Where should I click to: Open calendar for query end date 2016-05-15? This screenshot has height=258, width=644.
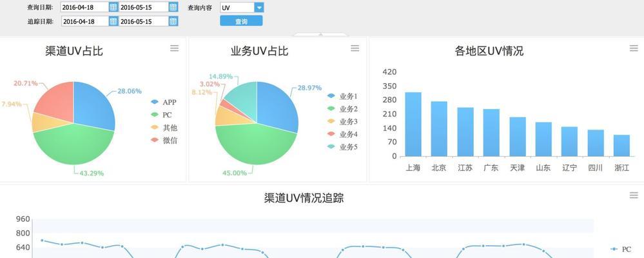tap(173, 7)
